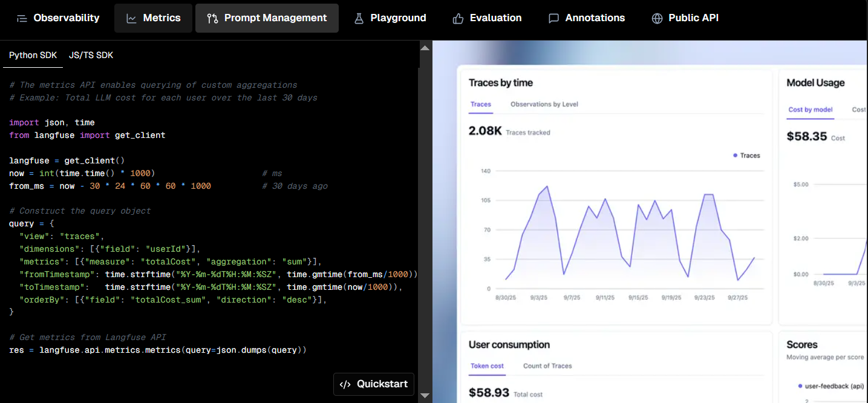Viewport: 868px width, 403px height.
Task: Click the Annotations speech bubble icon
Action: point(553,18)
